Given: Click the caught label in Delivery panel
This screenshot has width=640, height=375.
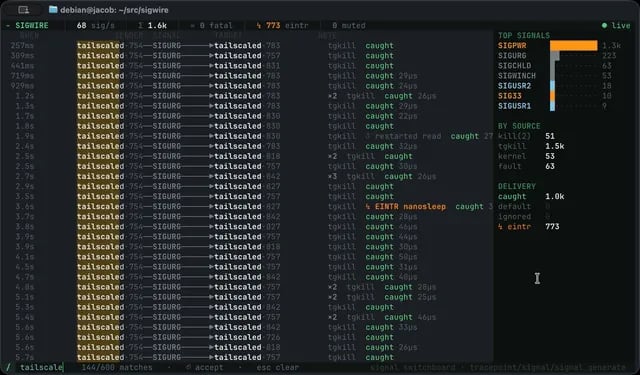Looking at the screenshot, I should point(512,196).
